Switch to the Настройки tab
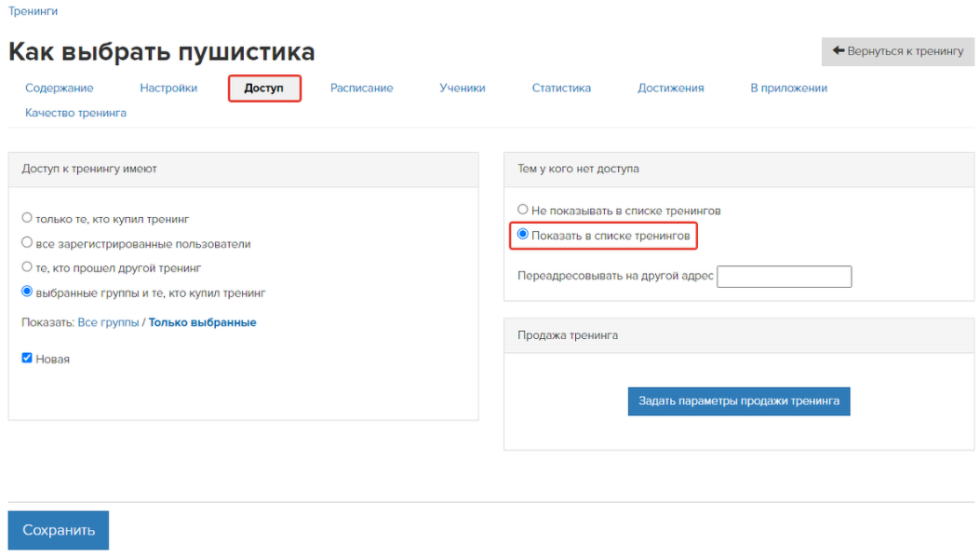Image resolution: width=980 pixels, height=557 pixels. pyautogui.click(x=168, y=88)
